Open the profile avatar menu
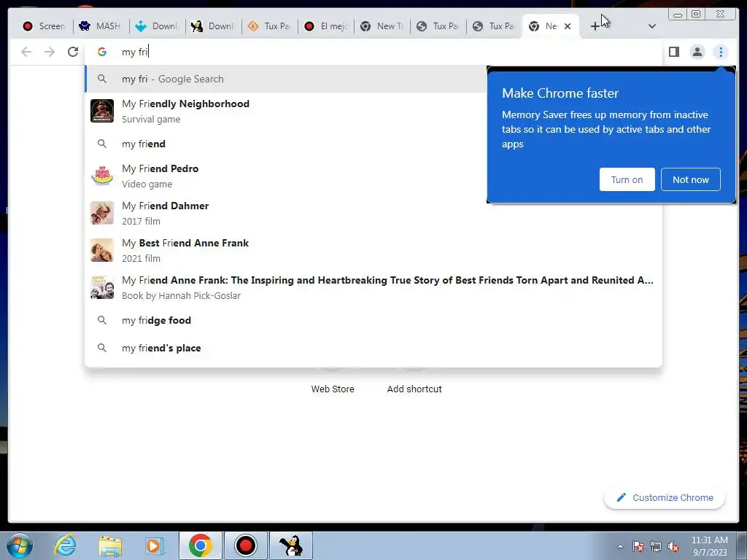This screenshot has height=560, width=747. pyautogui.click(x=697, y=52)
